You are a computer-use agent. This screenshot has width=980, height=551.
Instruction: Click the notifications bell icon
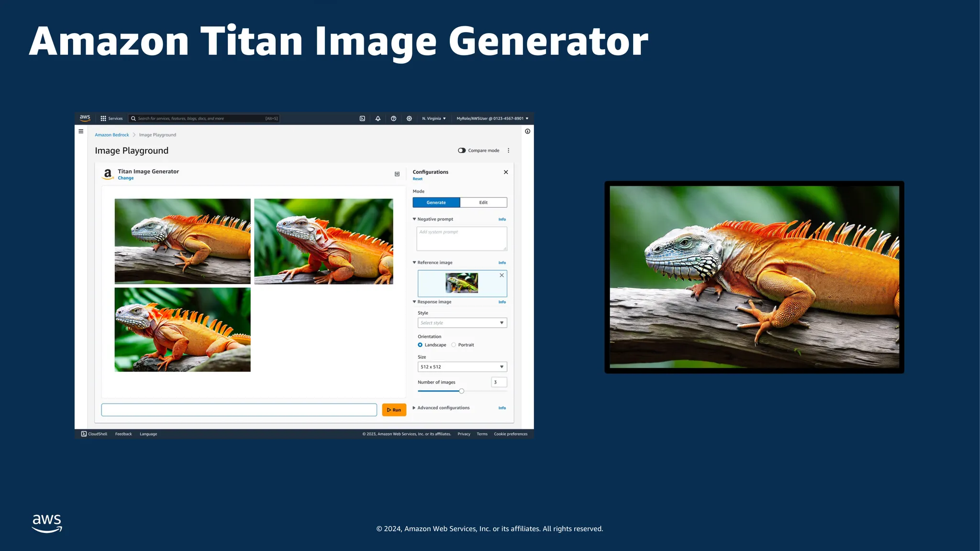378,119
